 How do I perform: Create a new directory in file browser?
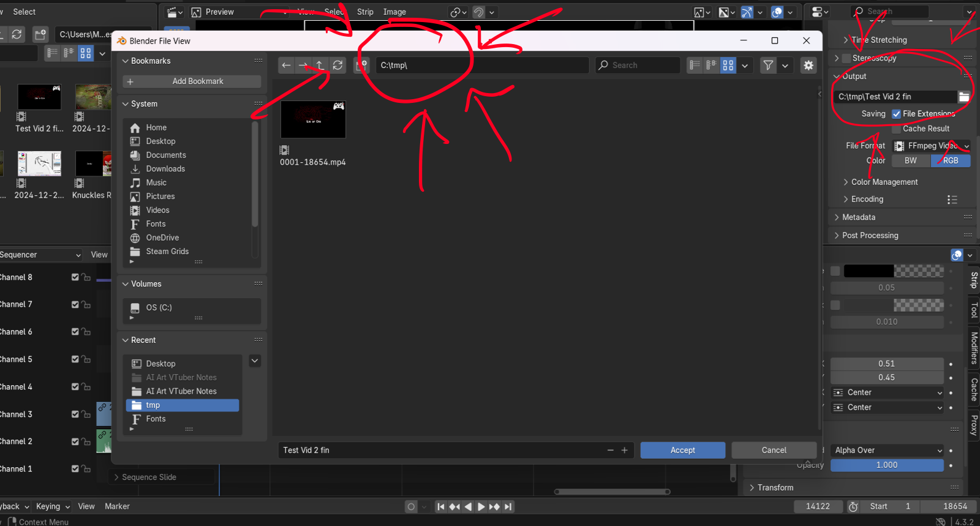click(363, 65)
